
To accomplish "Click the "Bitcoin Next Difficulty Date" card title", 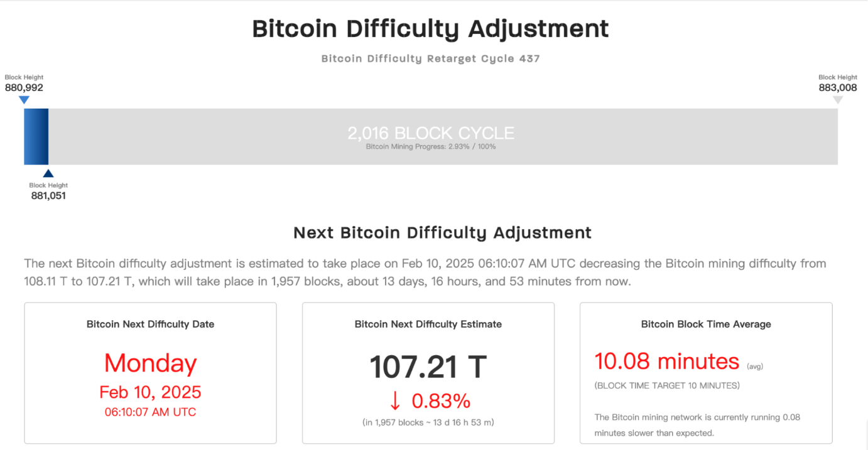I will tap(150, 324).
